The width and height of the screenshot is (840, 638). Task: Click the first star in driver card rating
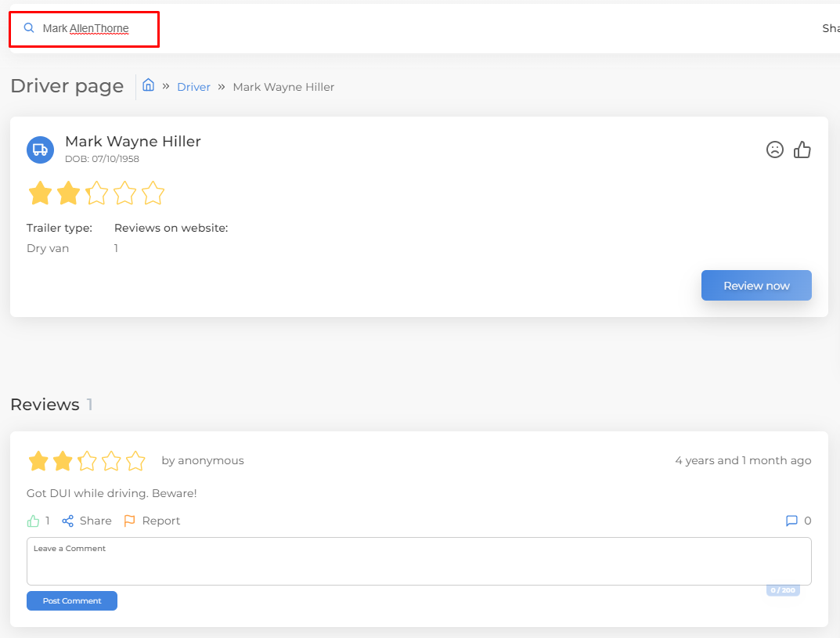tap(40, 193)
